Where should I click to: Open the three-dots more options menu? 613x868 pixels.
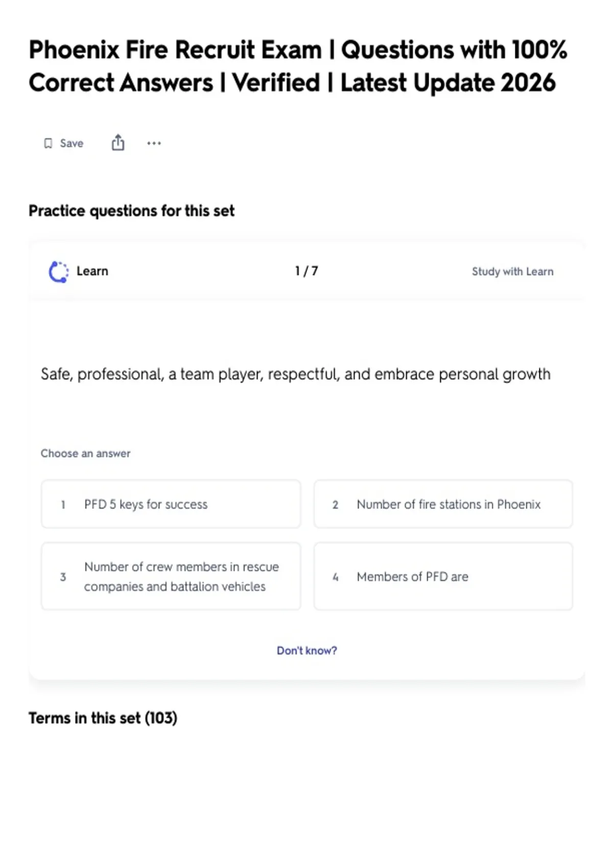154,143
